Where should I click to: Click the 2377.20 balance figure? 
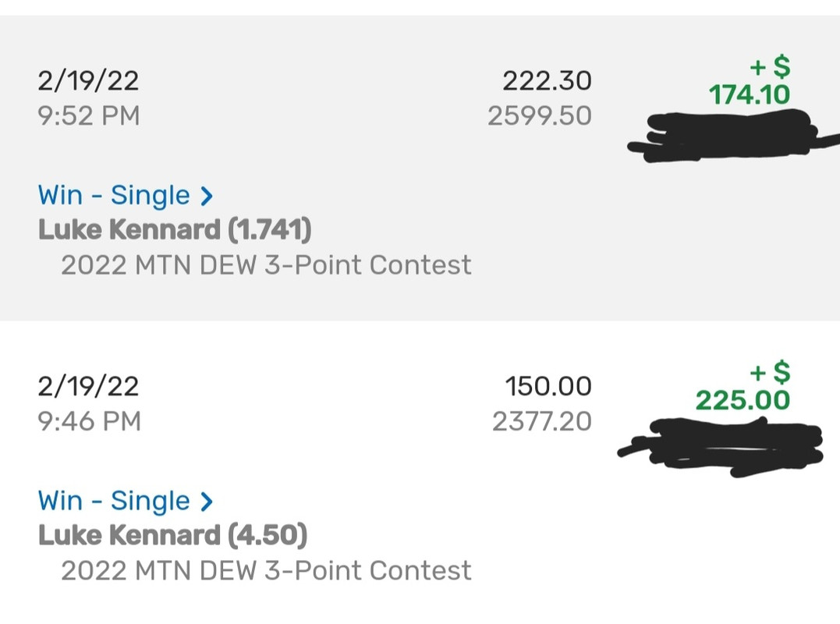[x=542, y=422]
